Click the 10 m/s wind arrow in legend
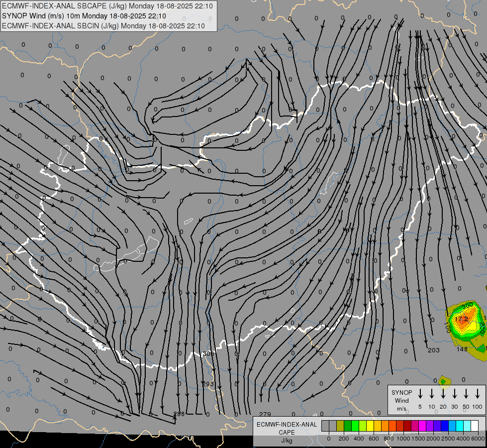 (x=431, y=394)
